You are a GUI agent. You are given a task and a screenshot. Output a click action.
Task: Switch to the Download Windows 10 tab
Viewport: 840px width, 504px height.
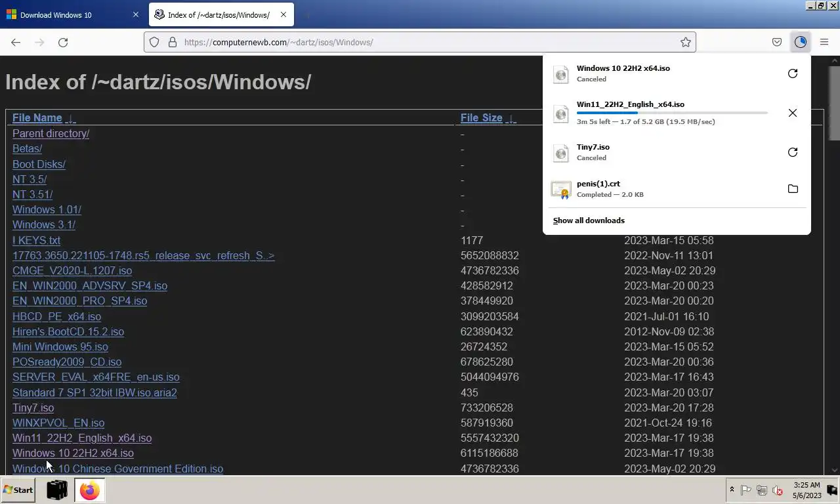[x=72, y=14]
